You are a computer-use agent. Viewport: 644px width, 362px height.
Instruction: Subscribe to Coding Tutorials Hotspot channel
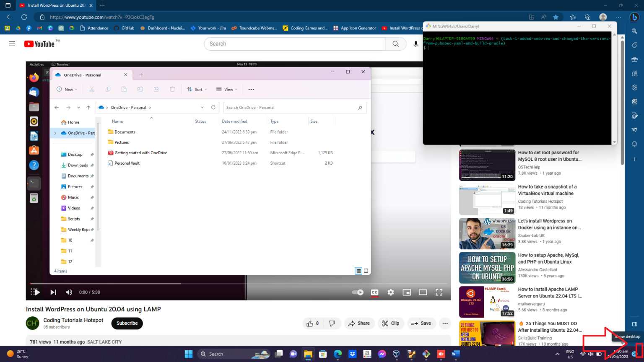[x=127, y=323]
